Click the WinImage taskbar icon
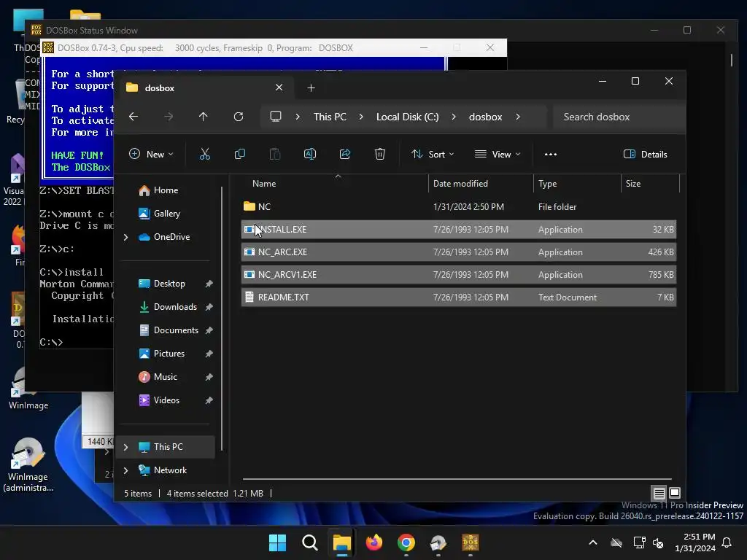Screen dimensions: 747x560 click(438, 542)
